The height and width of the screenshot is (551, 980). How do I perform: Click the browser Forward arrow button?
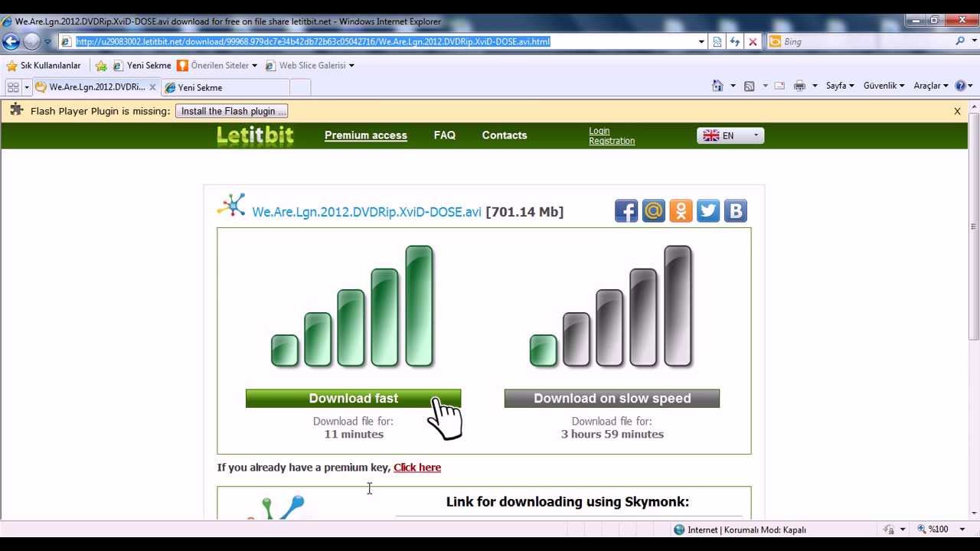31,41
